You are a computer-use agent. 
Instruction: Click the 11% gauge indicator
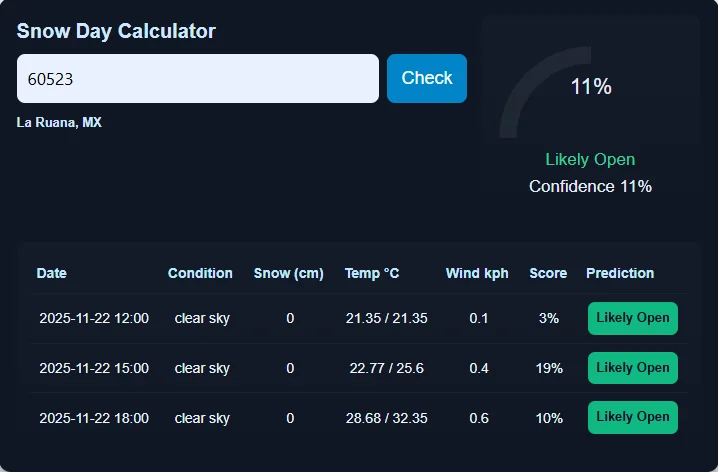click(590, 87)
